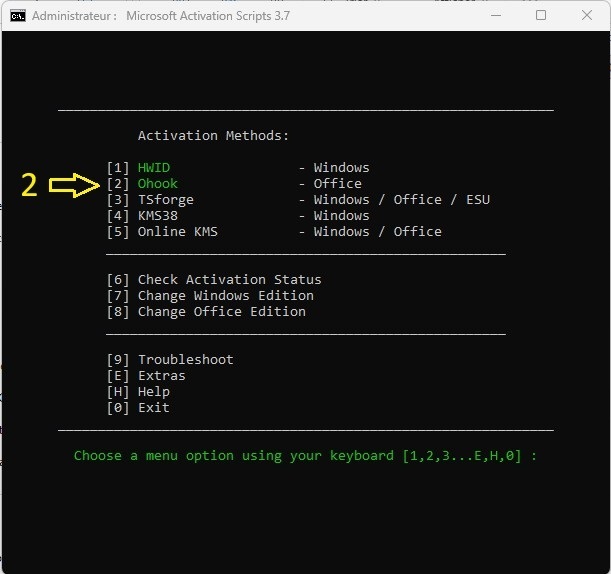Open the Extras menu entry
This screenshot has height=574, width=611.
(x=161, y=376)
